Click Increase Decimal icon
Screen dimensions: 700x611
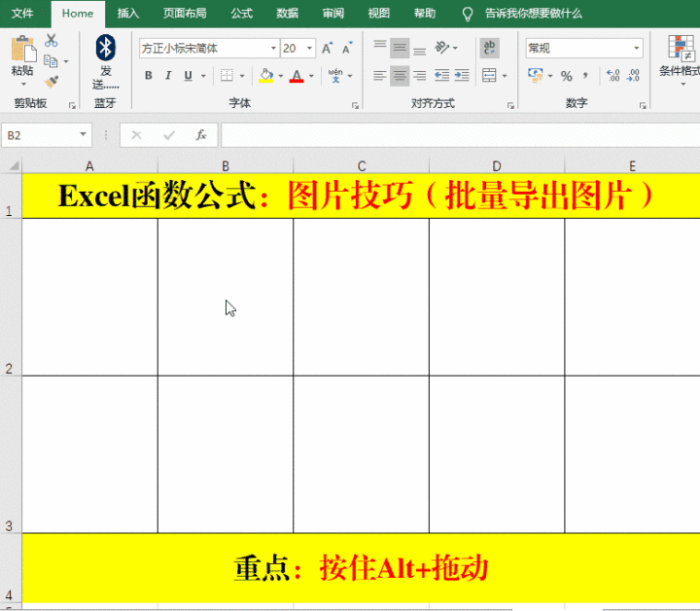612,76
